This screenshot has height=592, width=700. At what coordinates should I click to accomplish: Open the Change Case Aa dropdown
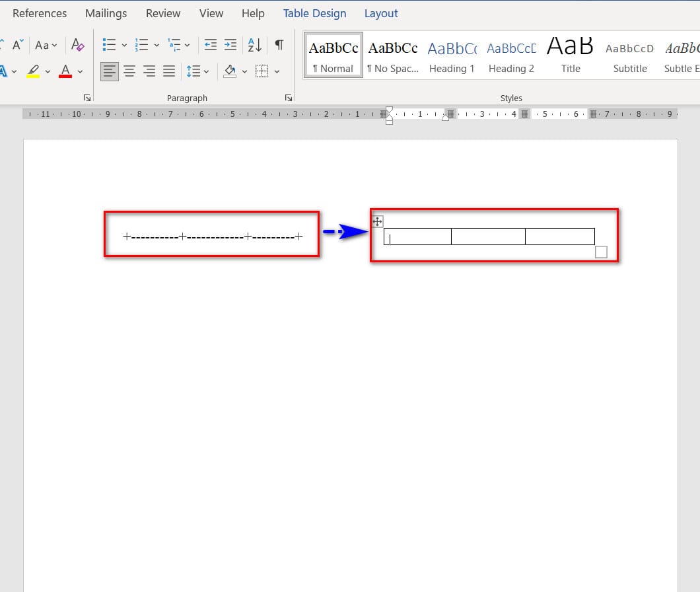pos(46,45)
